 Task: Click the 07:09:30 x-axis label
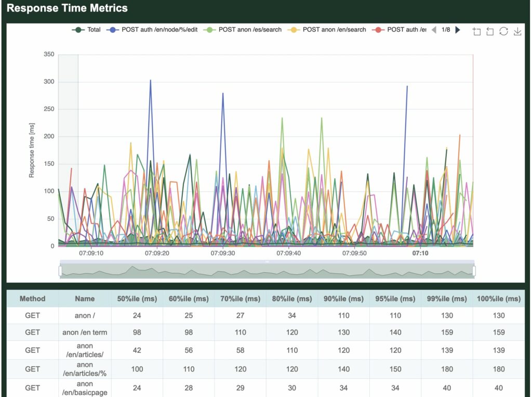pyautogui.click(x=222, y=253)
